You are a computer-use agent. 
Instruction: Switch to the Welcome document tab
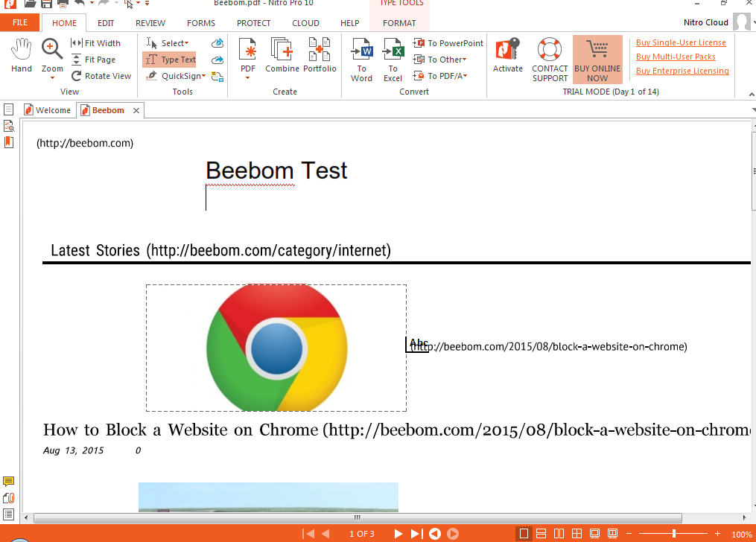click(x=47, y=110)
